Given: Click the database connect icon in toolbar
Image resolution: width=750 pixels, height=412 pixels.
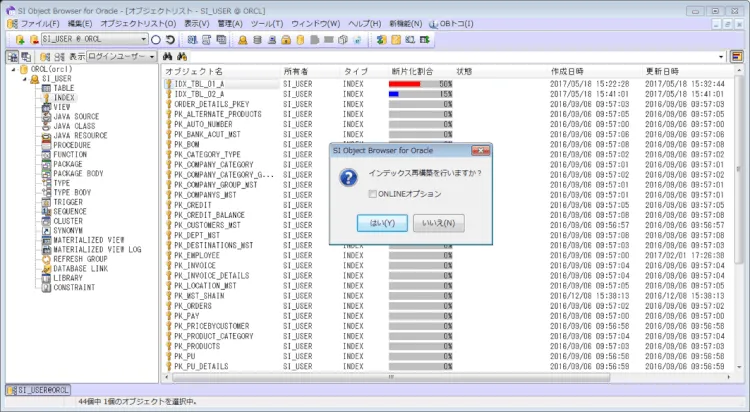Looking at the screenshot, I should [x=20, y=40].
